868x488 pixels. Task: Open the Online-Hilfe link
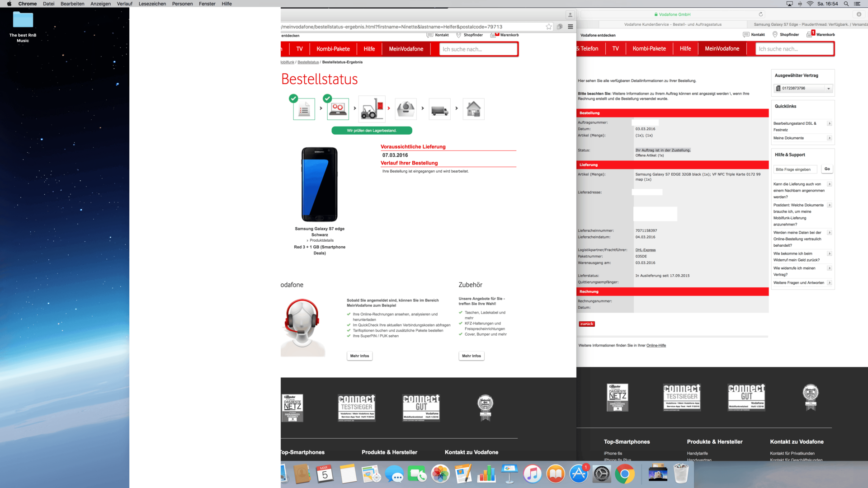[x=656, y=346]
